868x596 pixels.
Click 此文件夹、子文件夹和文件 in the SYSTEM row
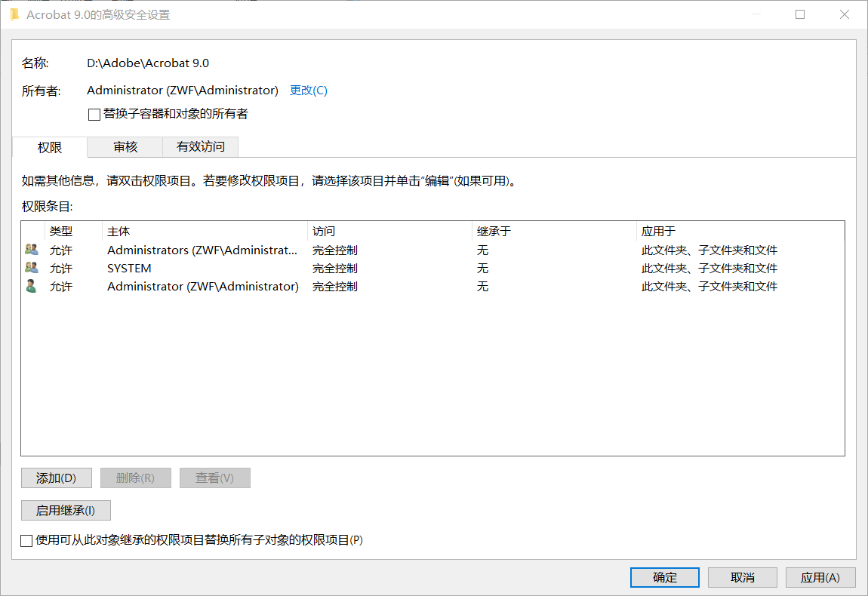click(x=709, y=269)
